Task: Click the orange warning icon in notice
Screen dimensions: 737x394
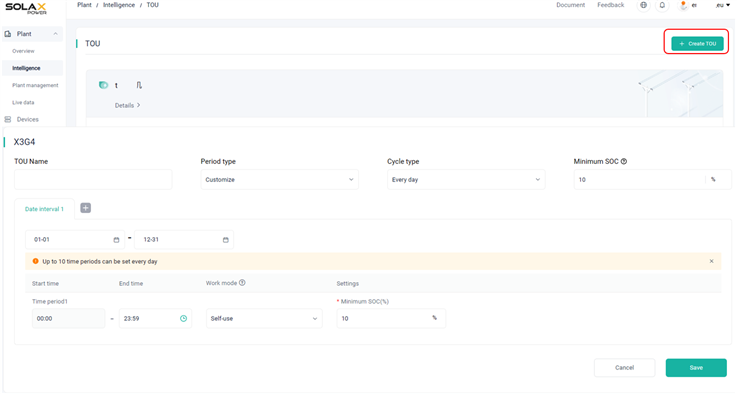Action: 35,261
